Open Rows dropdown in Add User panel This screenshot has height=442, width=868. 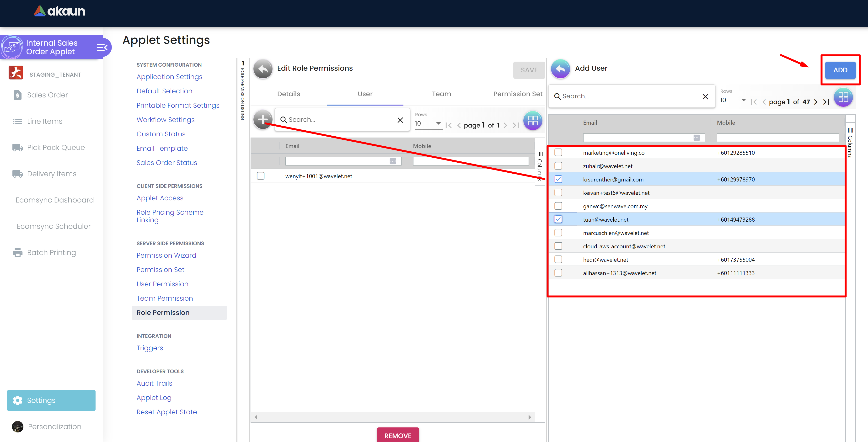(x=733, y=100)
